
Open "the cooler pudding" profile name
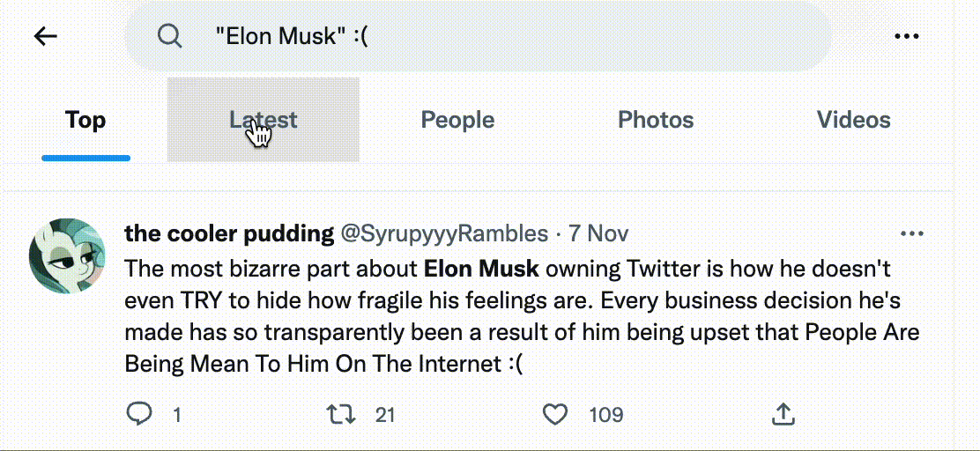pyautogui.click(x=229, y=233)
